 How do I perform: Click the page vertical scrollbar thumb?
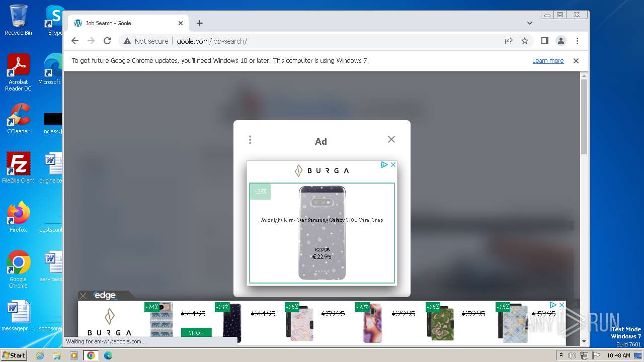584,116
